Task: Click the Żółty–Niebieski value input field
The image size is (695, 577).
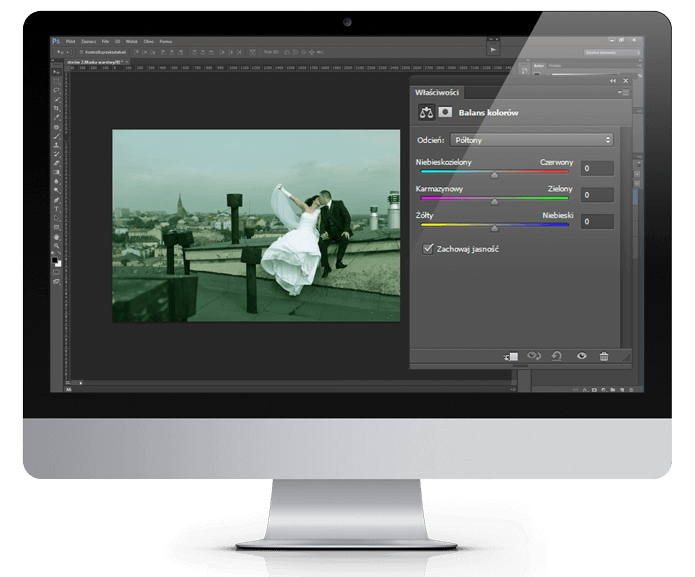Action: [x=597, y=221]
